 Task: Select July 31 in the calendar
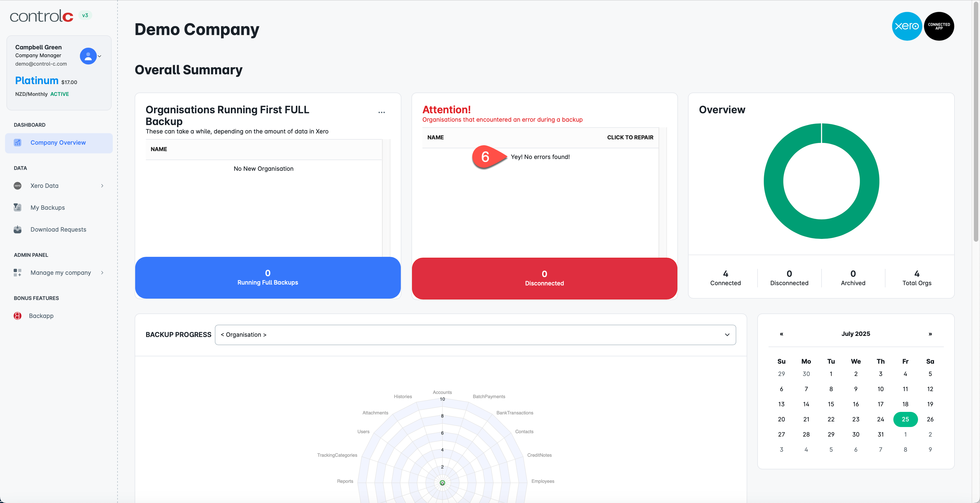(x=880, y=435)
